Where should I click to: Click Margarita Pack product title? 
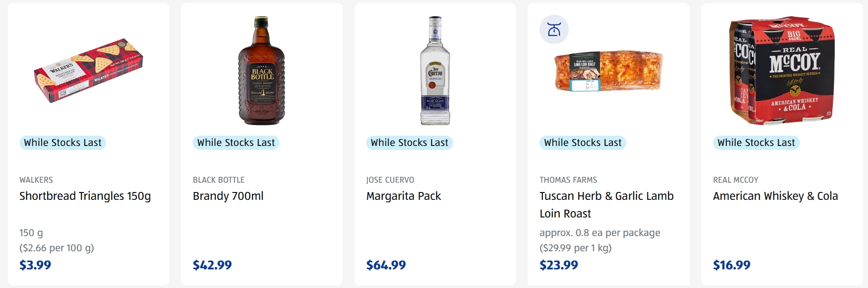[x=404, y=196]
